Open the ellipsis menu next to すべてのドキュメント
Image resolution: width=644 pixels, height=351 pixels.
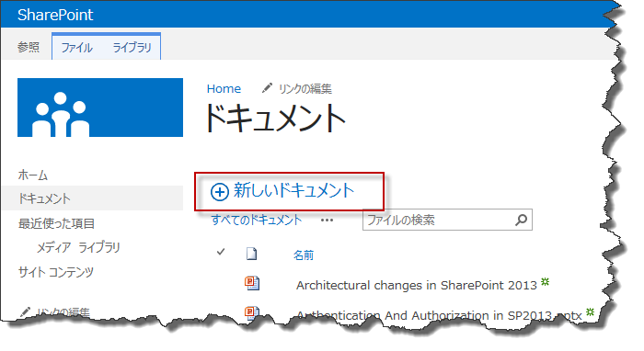[x=327, y=221]
